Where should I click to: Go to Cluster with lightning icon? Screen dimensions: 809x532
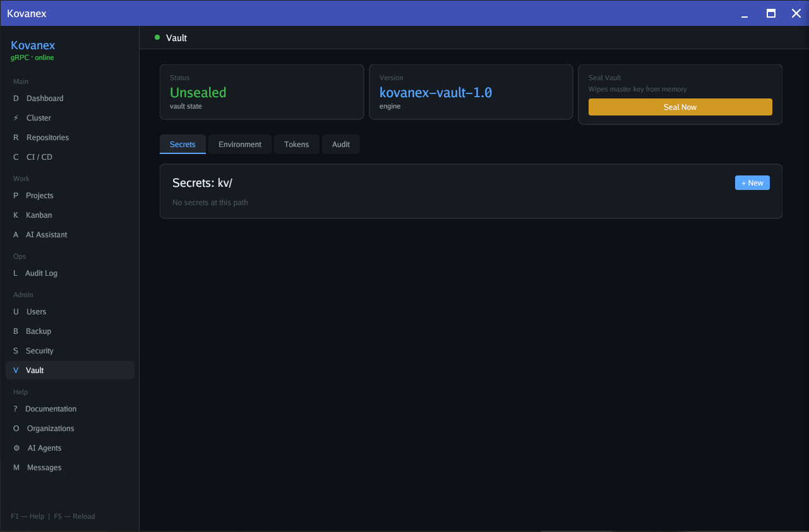click(39, 118)
